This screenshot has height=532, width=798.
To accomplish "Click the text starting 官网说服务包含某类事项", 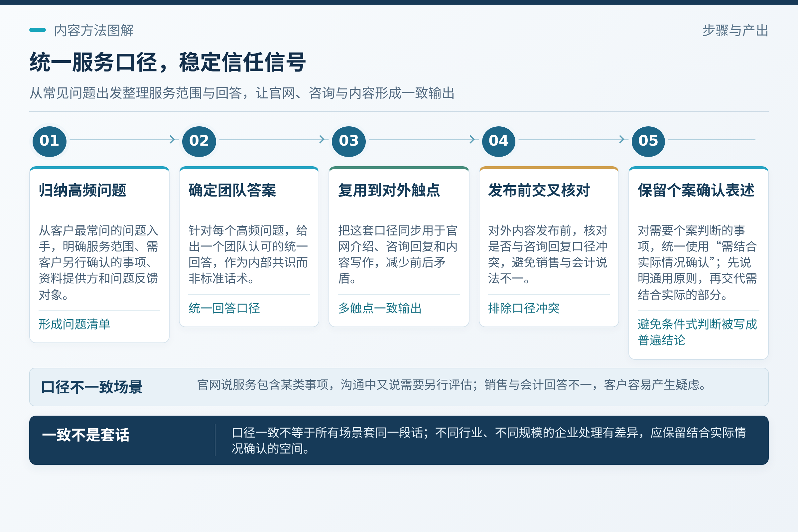I will 452,385.
